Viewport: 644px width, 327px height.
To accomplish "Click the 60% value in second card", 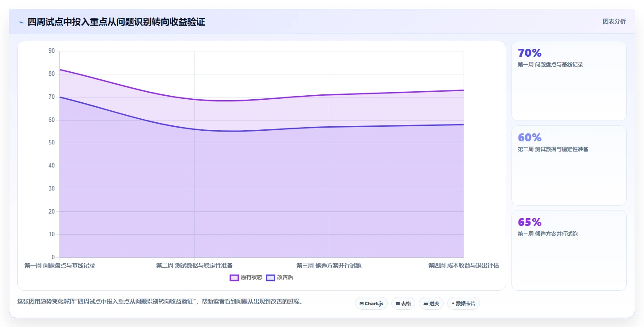I will point(530,137).
